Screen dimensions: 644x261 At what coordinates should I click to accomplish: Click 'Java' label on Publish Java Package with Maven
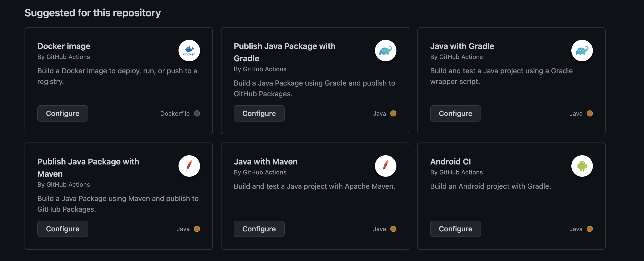[x=183, y=229]
